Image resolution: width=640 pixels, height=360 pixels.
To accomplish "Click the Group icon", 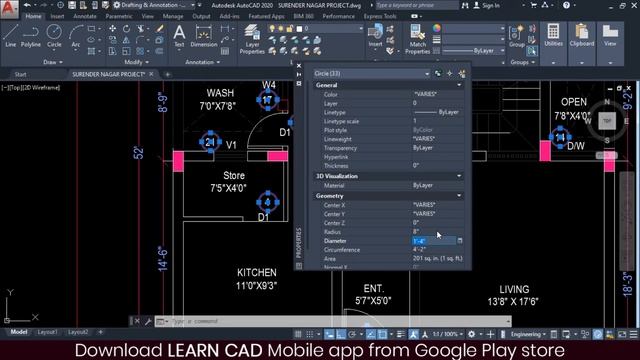I will point(517,36).
